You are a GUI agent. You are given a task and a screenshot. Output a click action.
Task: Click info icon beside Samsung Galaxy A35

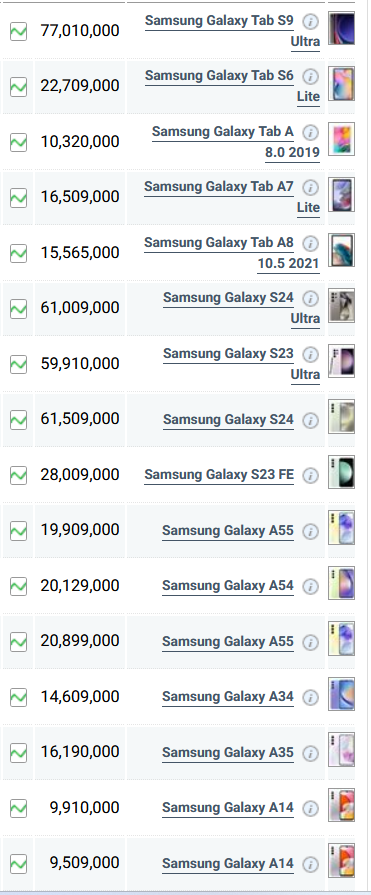tap(310, 753)
